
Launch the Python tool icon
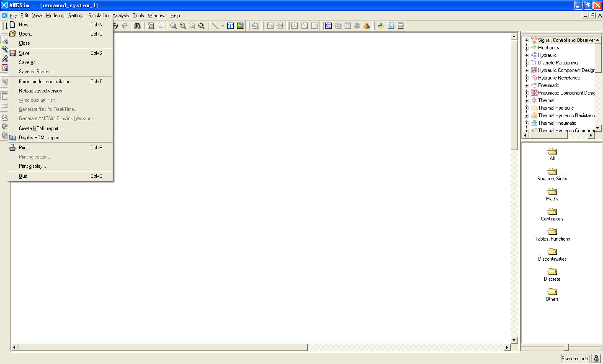tap(381, 26)
